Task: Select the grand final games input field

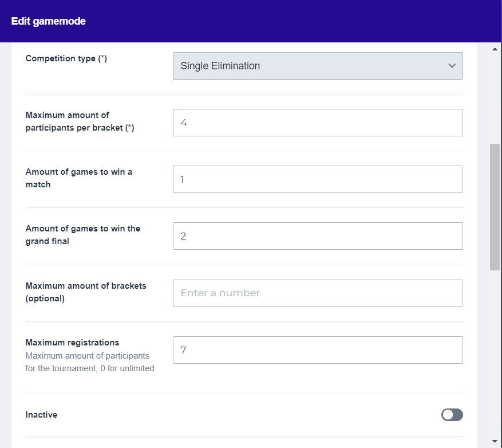Action: pyautogui.click(x=317, y=236)
